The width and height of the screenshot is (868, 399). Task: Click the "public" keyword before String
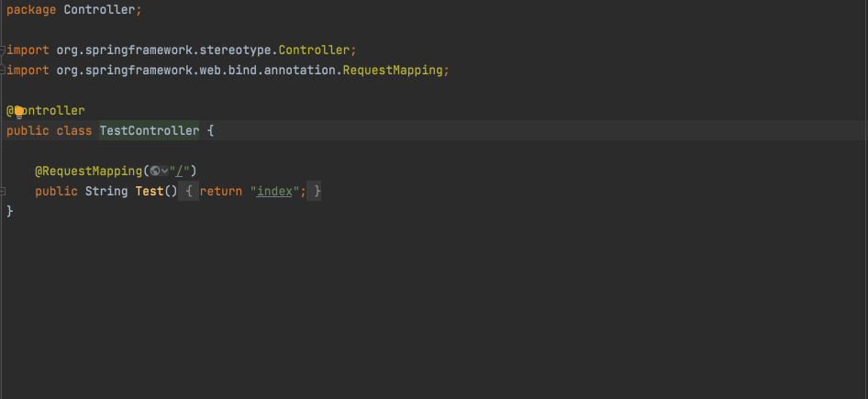[x=57, y=192]
